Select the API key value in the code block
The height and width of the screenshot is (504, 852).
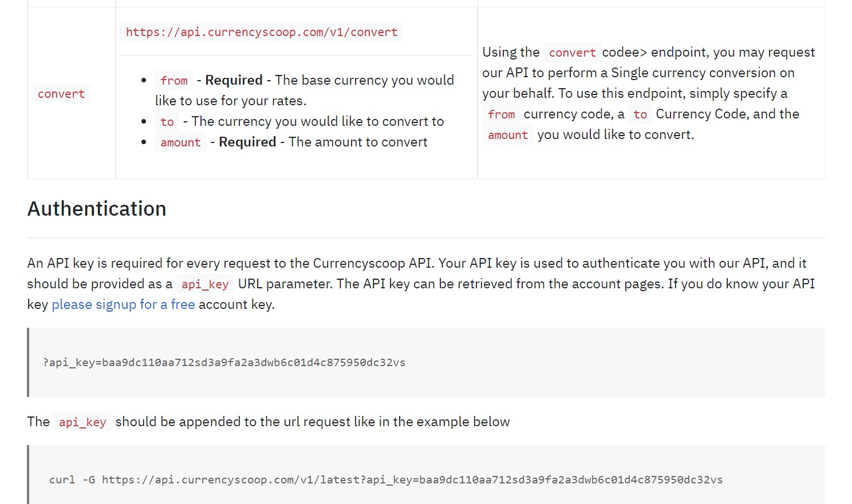pos(255,362)
